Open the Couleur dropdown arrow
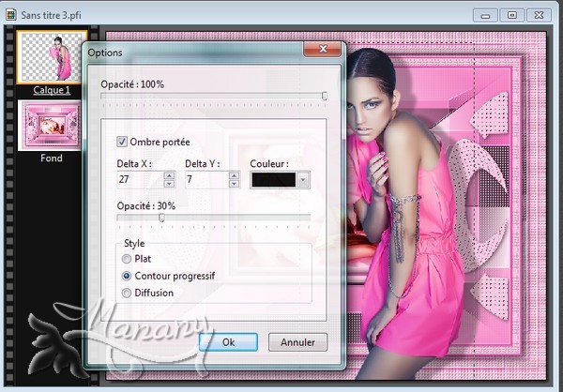 (303, 180)
